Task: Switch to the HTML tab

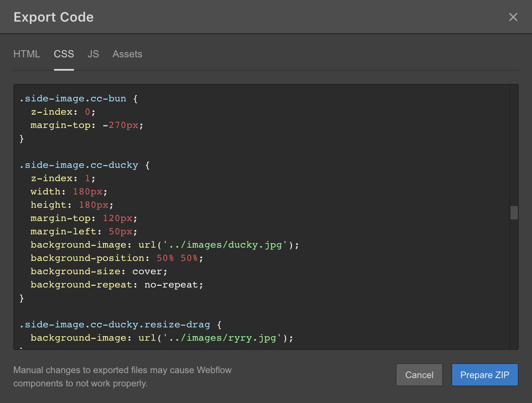Action: 27,54
